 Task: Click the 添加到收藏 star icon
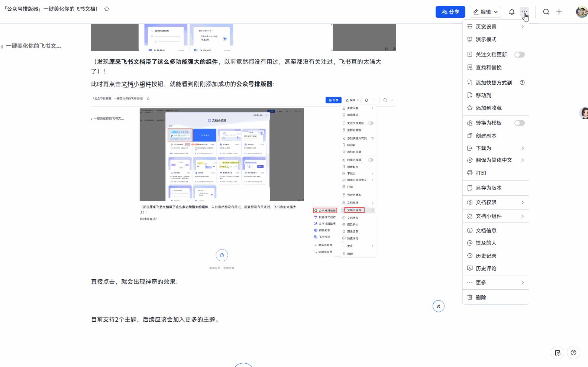470,108
